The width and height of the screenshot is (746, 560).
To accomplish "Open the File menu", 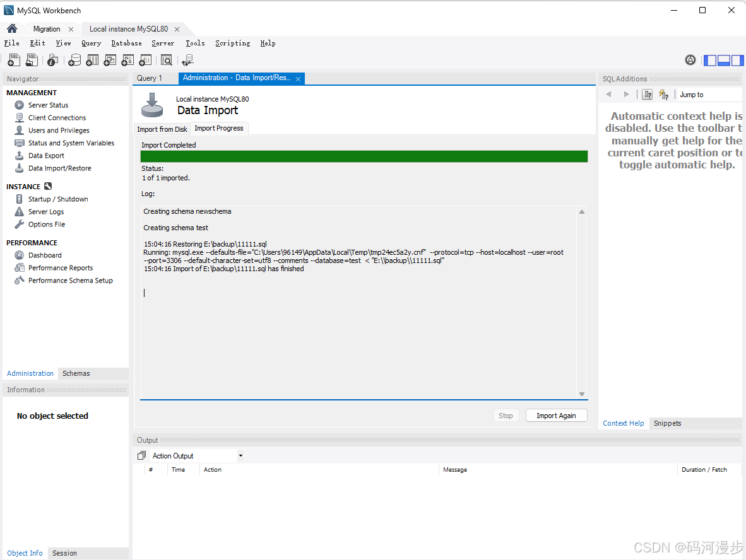I will [x=12, y=44].
